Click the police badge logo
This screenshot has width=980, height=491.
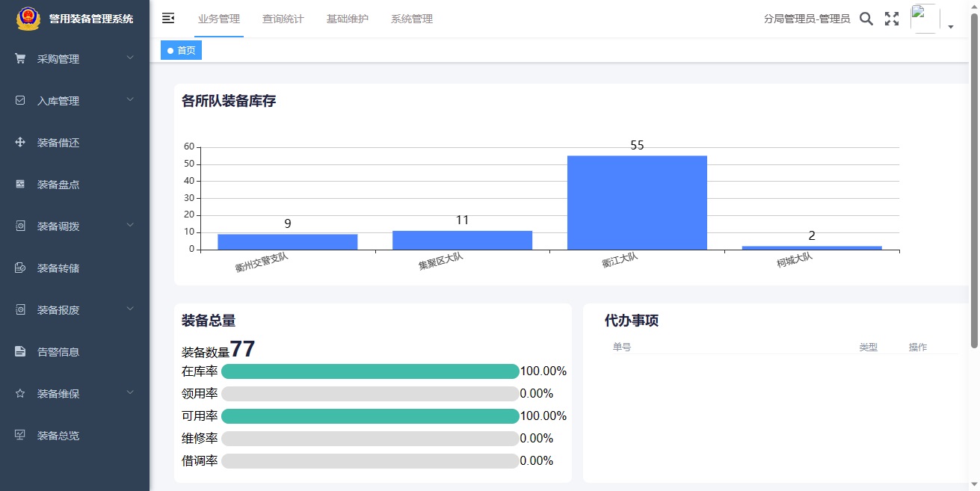click(27, 19)
